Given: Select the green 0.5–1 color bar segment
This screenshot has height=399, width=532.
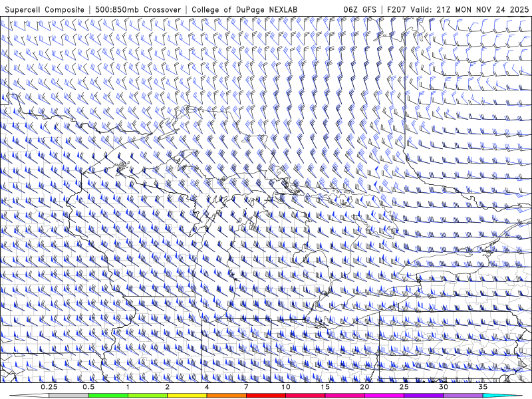Looking at the screenshot, I should tap(108, 396).
